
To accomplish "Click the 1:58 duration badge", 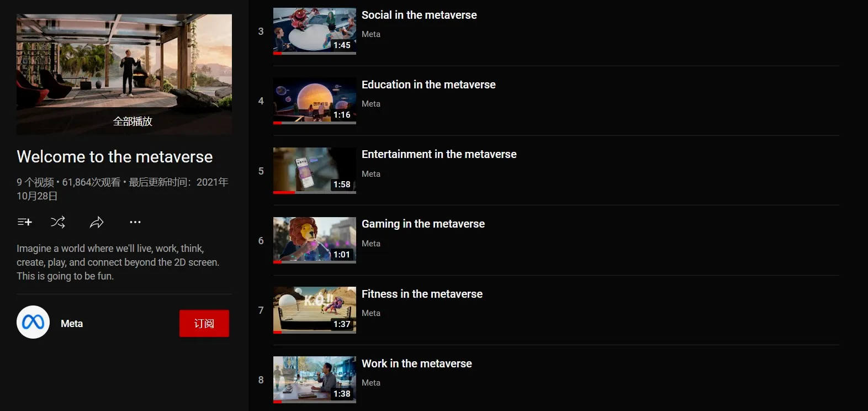I will pyautogui.click(x=342, y=185).
